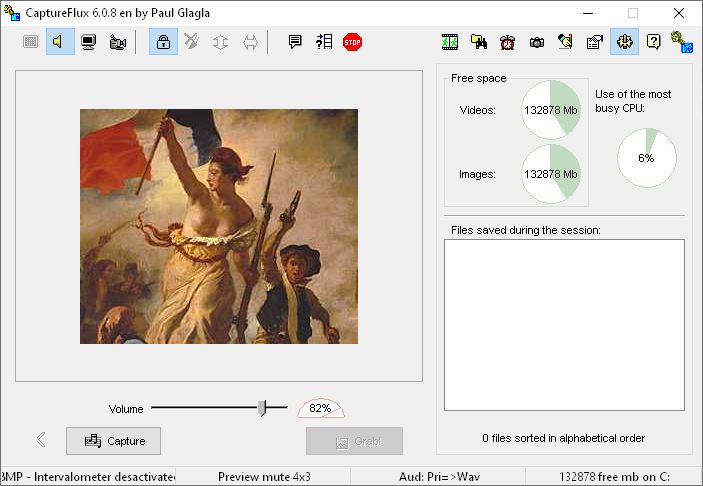Click the painting preview image
This screenshot has width=703, height=486.
coord(219,226)
